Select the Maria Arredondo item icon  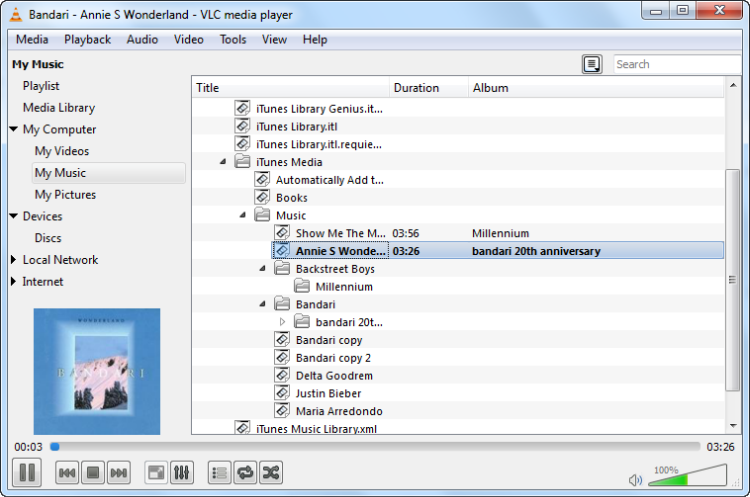(282, 410)
